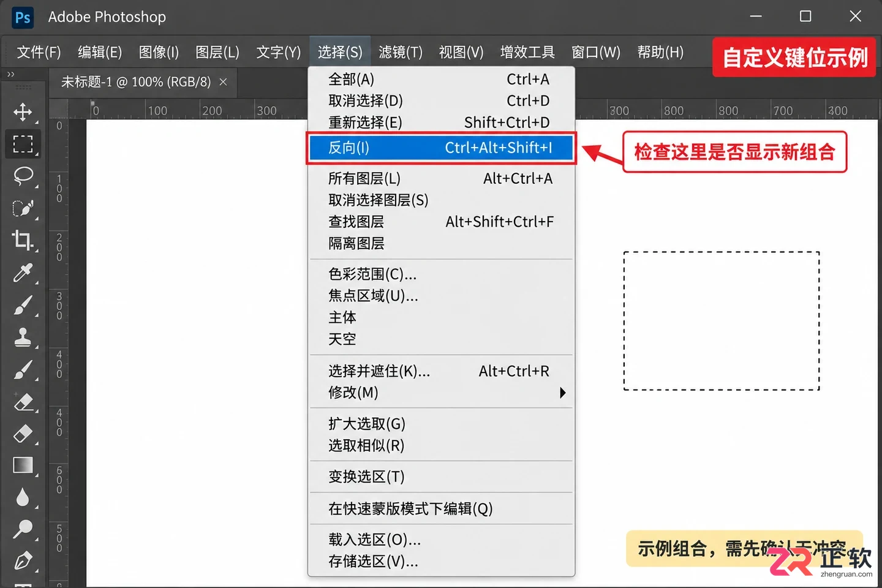Choose 变换选区(T) menu entry
This screenshot has width=882, height=588.
441,477
